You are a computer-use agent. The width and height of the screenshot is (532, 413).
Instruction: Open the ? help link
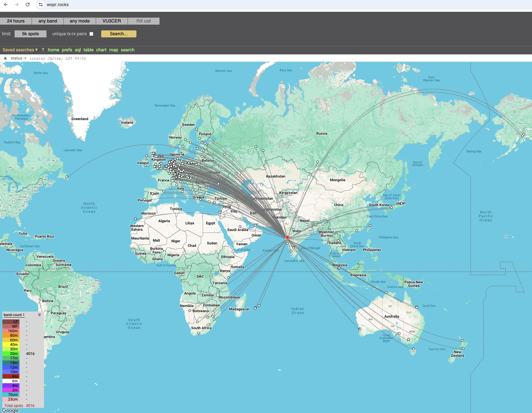[x=43, y=50]
